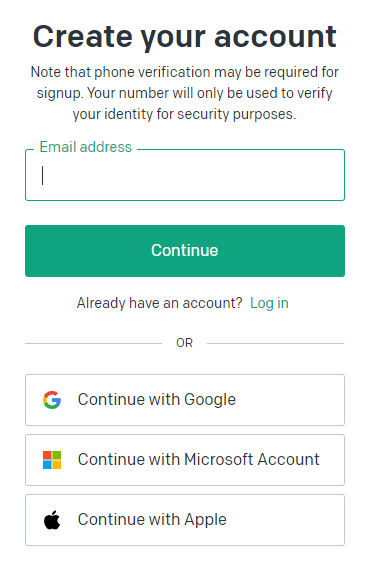Click 'Already have an account?' text

pyautogui.click(x=159, y=303)
